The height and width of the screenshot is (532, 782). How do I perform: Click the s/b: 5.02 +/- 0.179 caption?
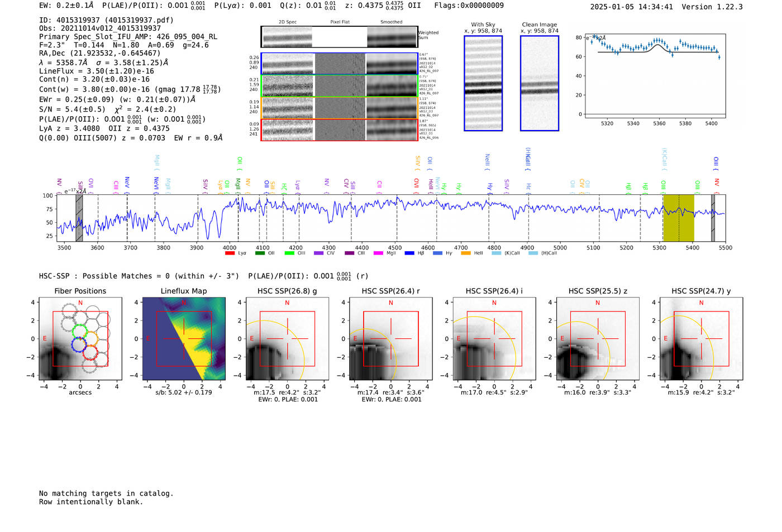(184, 392)
